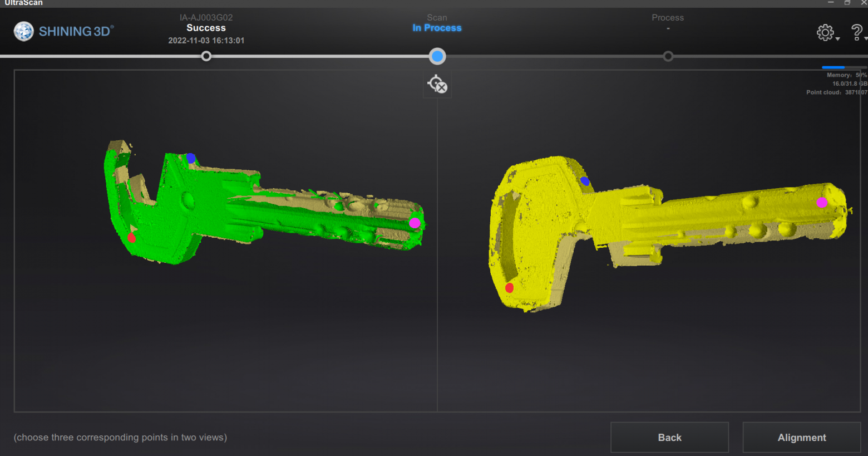Click the Shining 3D globe logo
Screen dimensions: 868x456
point(24,31)
